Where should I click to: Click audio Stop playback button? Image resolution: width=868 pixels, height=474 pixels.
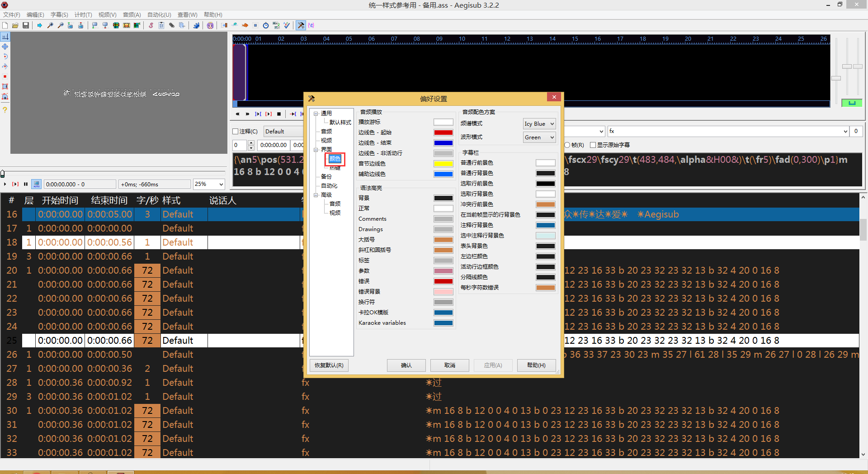tap(279, 114)
